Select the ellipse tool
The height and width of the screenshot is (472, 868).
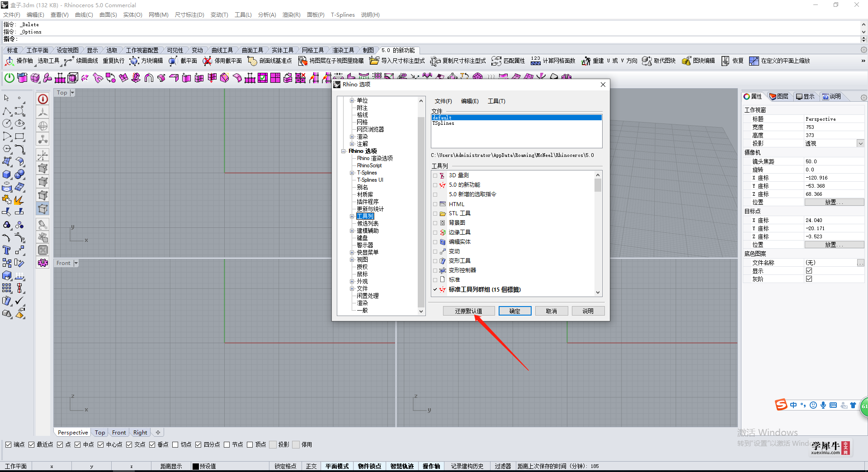20,123
